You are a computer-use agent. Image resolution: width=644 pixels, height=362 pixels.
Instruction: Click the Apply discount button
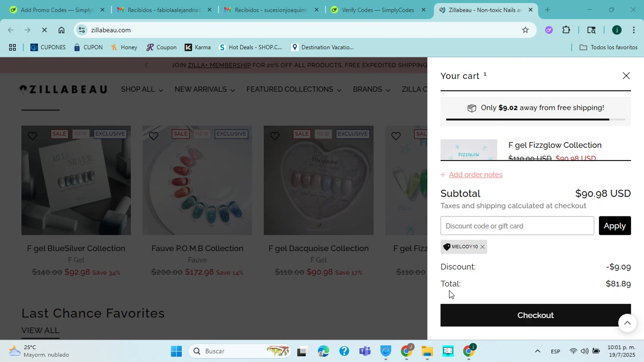[615, 226]
